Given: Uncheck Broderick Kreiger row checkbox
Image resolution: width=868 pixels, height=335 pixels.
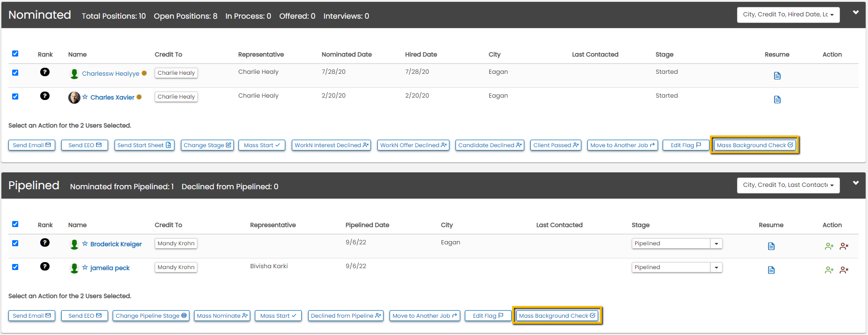Looking at the screenshot, I should tap(15, 243).
